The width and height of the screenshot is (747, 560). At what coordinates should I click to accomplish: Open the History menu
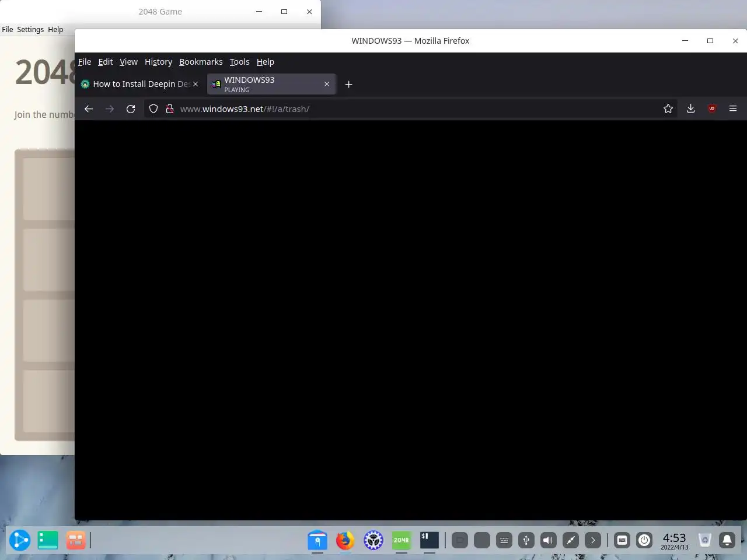158,62
